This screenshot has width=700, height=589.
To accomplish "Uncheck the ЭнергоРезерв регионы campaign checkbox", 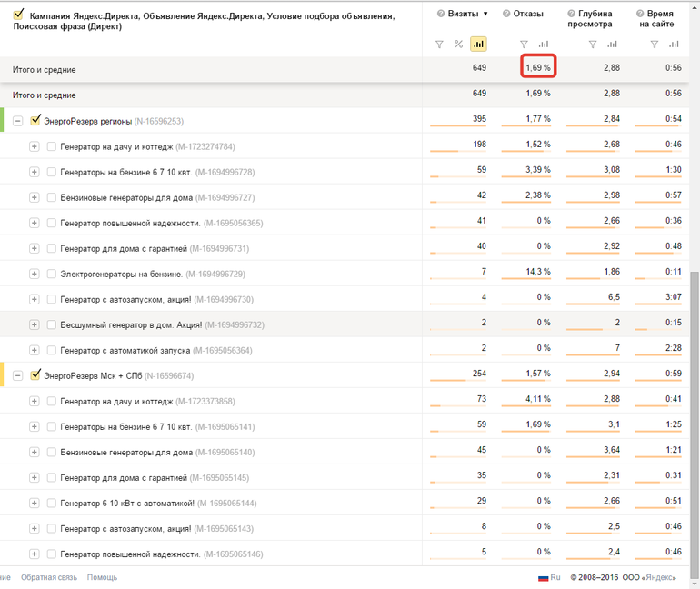I will click(x=36, y=120).
